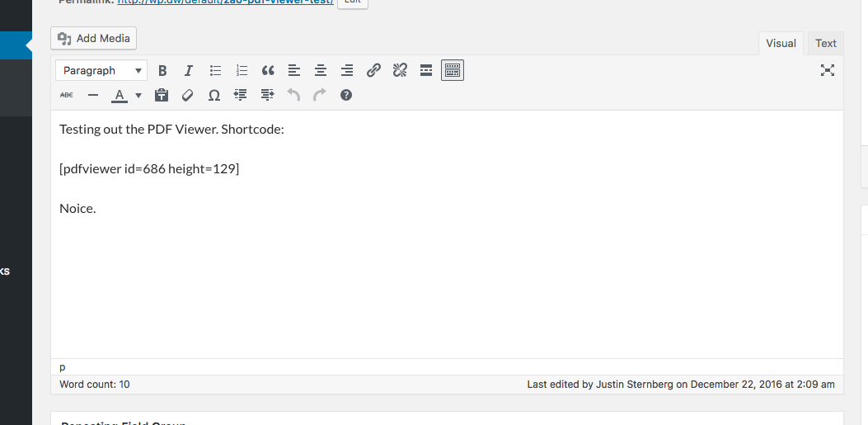Open keyboard shortcuts help

tap(346, 95)
